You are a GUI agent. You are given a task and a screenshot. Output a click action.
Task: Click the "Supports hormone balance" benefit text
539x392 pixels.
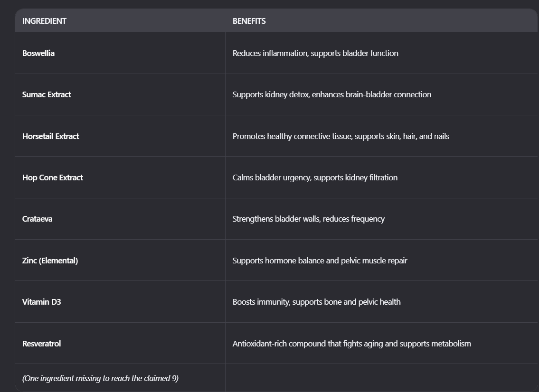[x=320, y=261]
